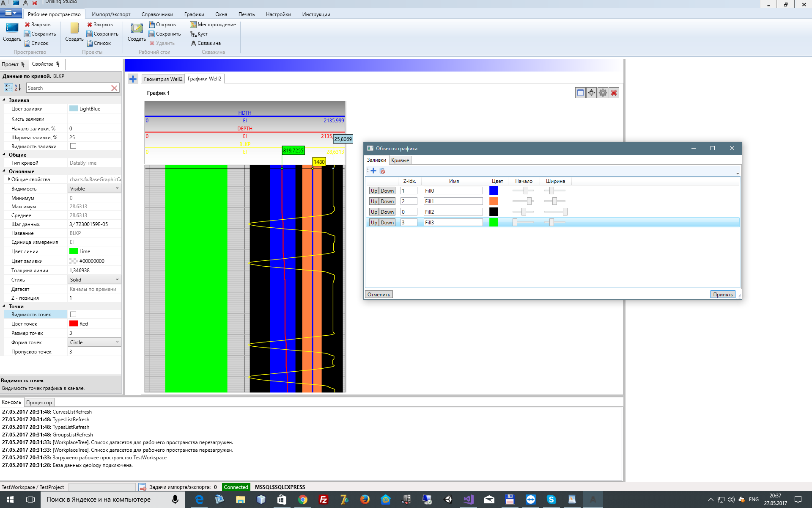Open Куст cluster selector
Image resolution: width=812 pixels, height=508 pixels.
click(x=199, y=34)
